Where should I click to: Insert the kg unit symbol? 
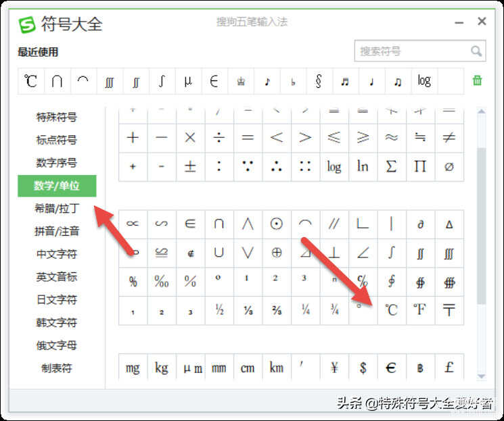[x=162, y=368]
